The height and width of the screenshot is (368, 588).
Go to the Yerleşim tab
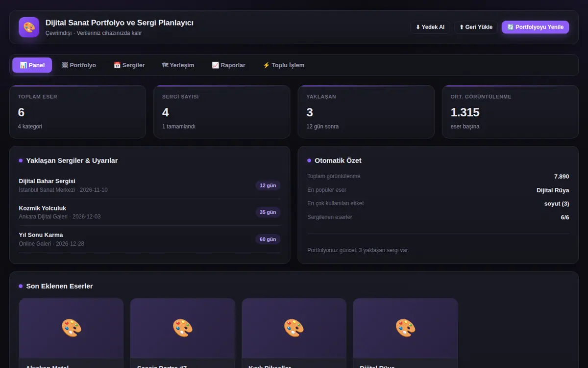[178, 65]
